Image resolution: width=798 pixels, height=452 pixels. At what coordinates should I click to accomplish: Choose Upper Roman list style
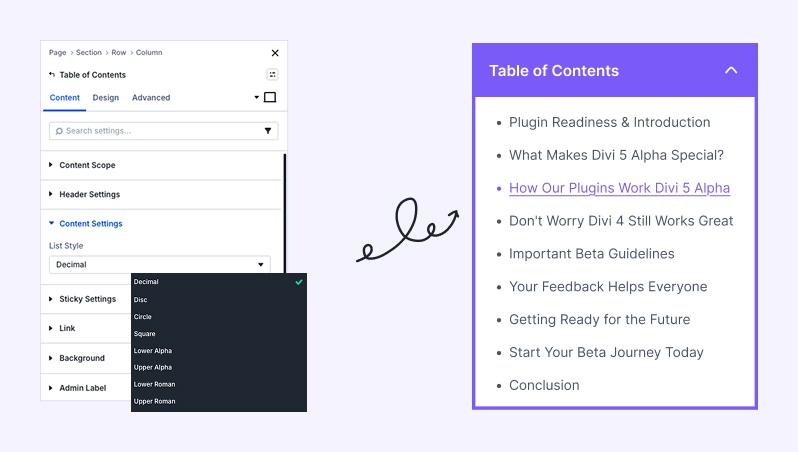[155, 401]
